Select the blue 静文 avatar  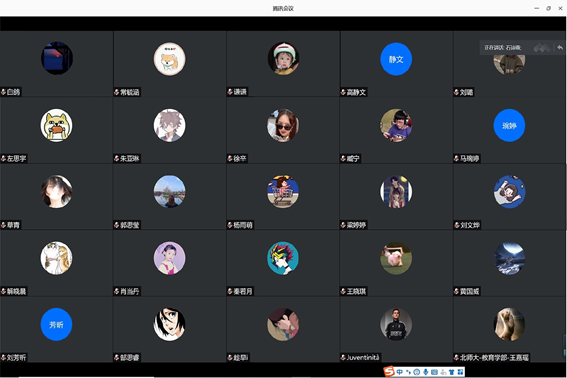point(396,59)
